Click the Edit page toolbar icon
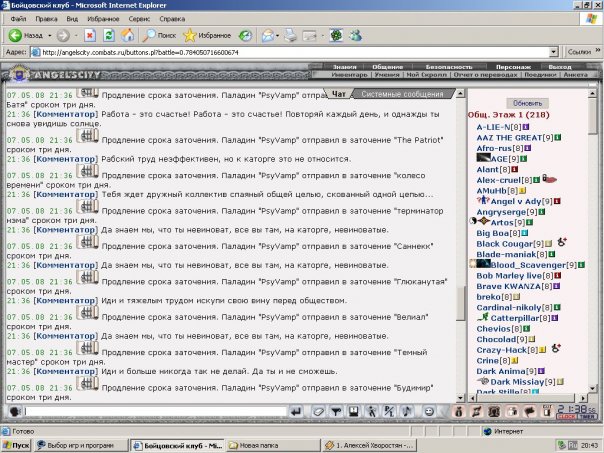This screenshot has height=453, width=604. pos(310,36)
